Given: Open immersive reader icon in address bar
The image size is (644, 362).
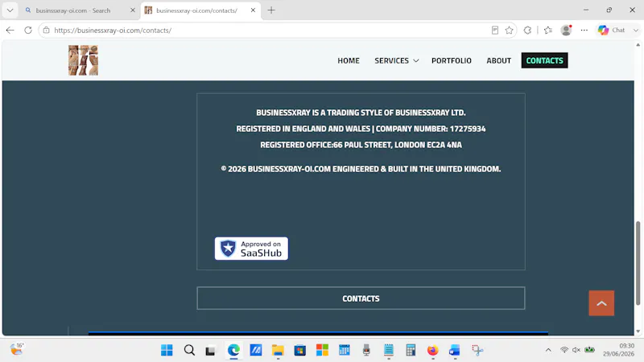Looking at the screenshot, I should coord(495,30).
